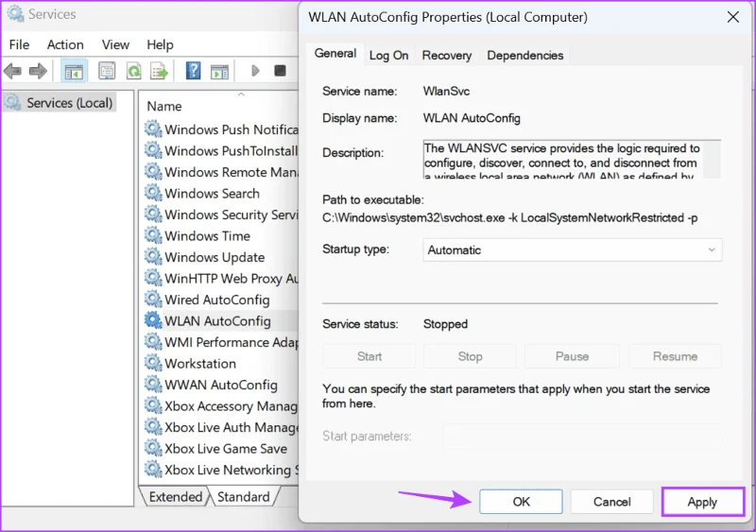Click gear icon beside Workstation

point(153,363)
